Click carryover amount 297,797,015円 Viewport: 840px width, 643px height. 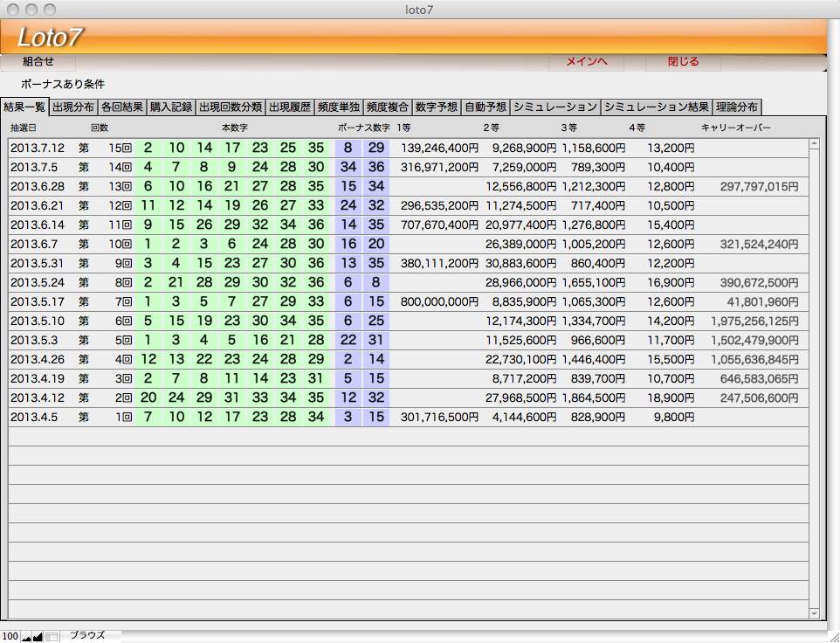click(x=759, y=186)
